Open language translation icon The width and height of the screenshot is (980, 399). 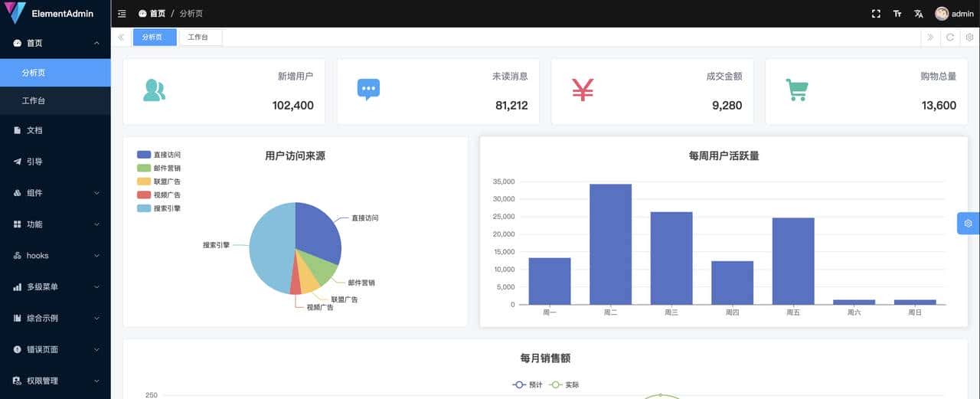(x=919, y=14)
